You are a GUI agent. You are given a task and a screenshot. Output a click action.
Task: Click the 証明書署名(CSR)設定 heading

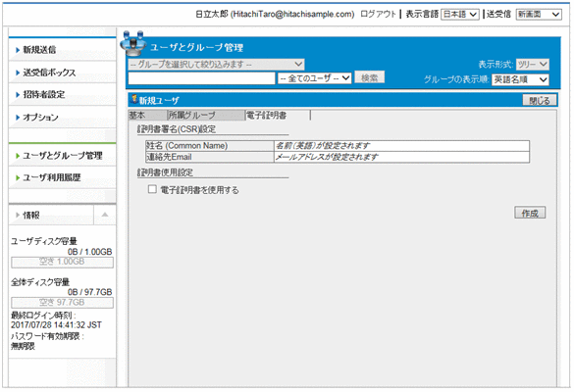(177, 129)
